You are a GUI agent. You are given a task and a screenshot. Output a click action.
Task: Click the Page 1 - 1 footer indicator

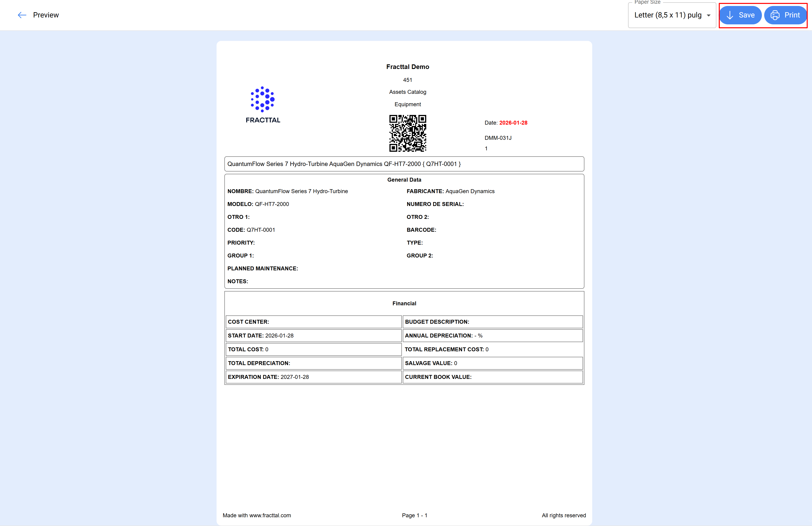pyautogui.click(x=415, y=515)
